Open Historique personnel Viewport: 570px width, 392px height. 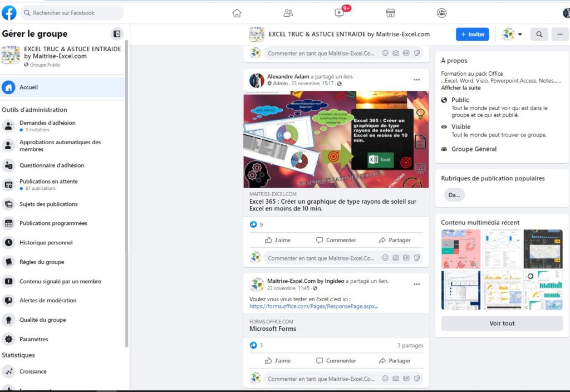(62, 243)
